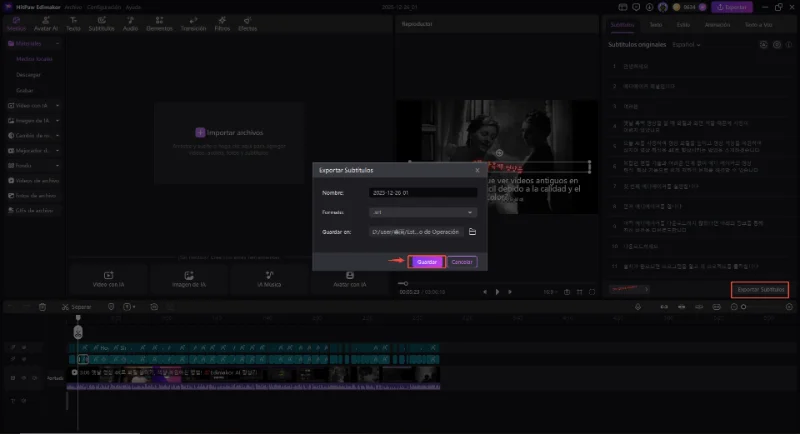Select the Texto tool icon
The height and width of the screenshot is (434, 800).
pyautogui.click(x=75, y=24)
